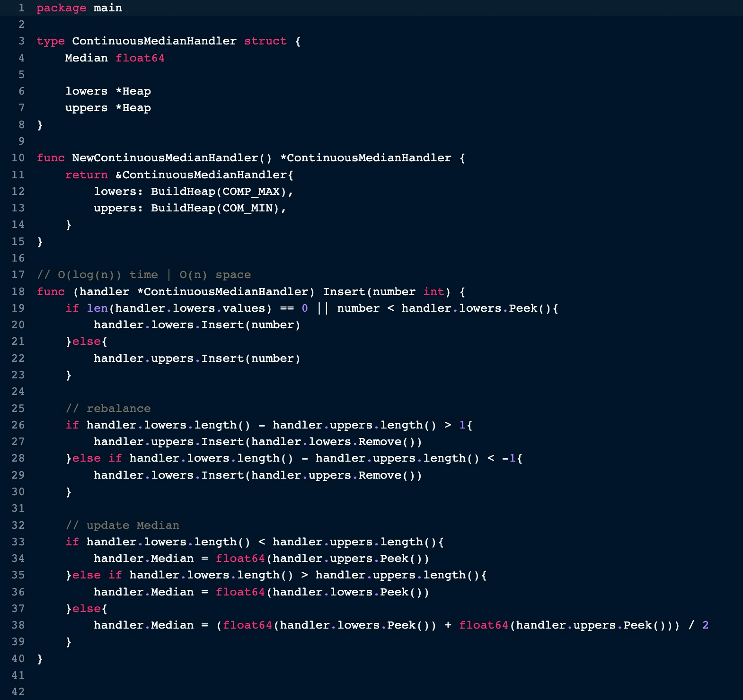The image size is (743, 700).
Task: Click the '// rebalance' comment
Action: tap(108, 408)
